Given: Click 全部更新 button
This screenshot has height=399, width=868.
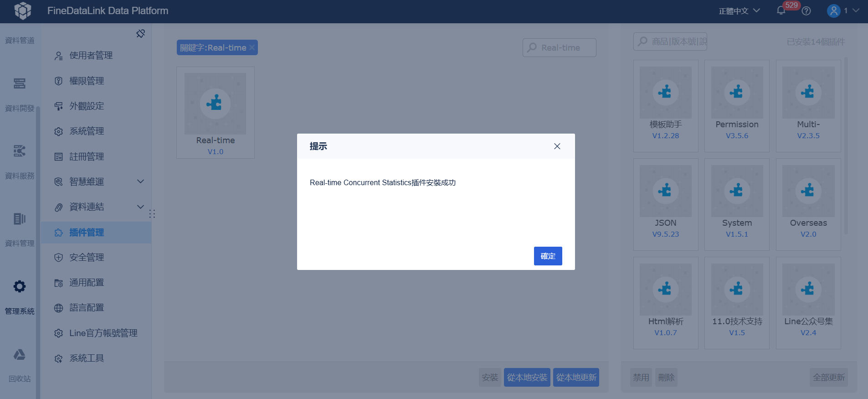Looking at the screenshot, I should coord(829,378).
